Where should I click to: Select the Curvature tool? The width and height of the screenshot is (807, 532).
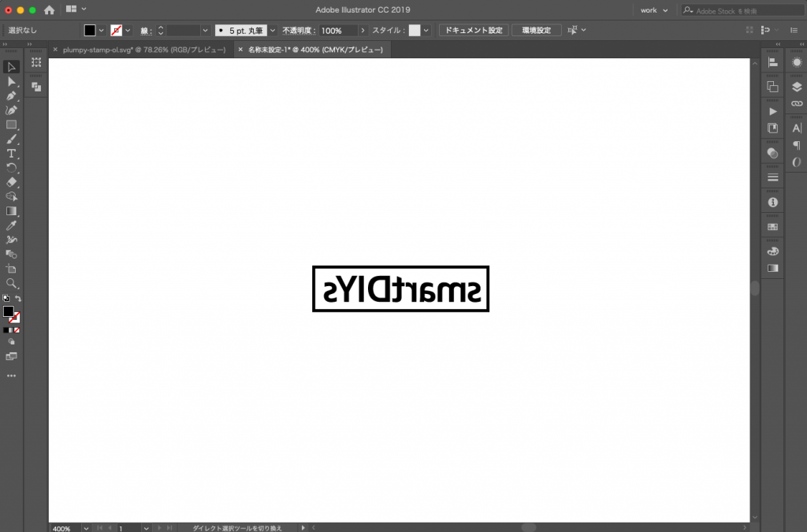click(x=11, y=110)
